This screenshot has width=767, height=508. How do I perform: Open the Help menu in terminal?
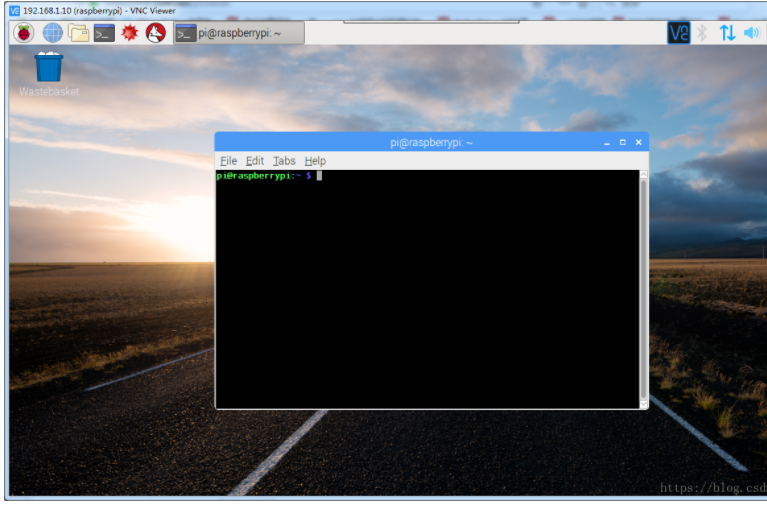coord(315,161)
